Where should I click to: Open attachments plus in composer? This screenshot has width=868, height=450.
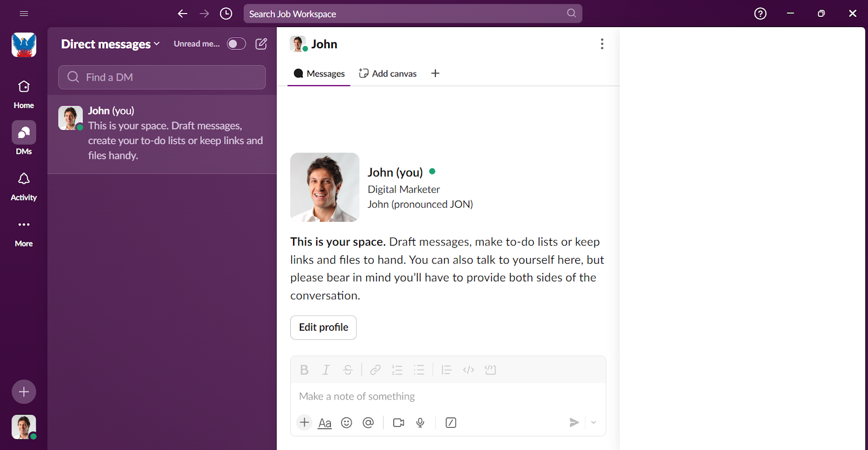pos(304,422)
